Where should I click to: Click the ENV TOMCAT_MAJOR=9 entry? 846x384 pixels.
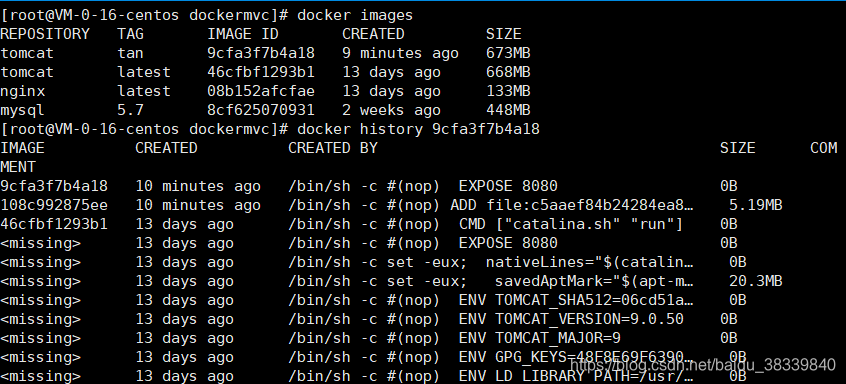click(540, 338)
